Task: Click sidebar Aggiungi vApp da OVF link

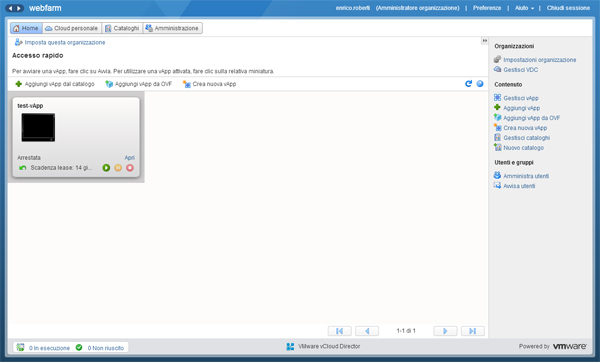Action: coord(532,118)
